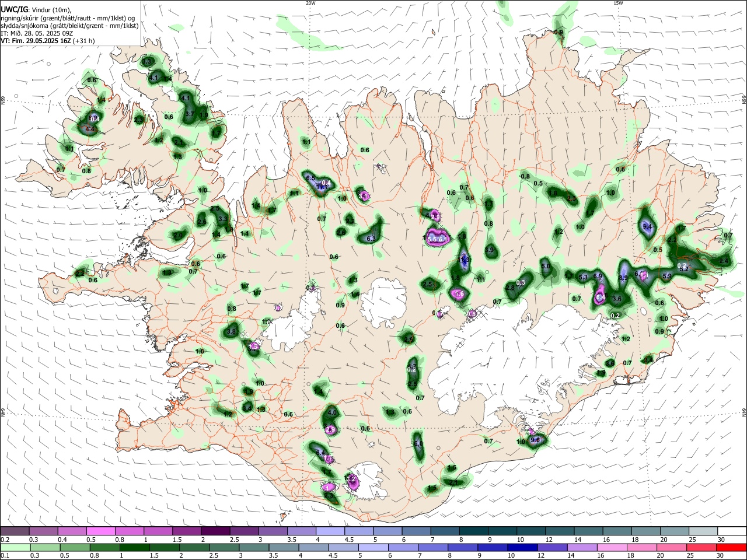747x560 pixels.
Task: Click the 3.8 precipitation value in the west
Action: click(231, 331)
